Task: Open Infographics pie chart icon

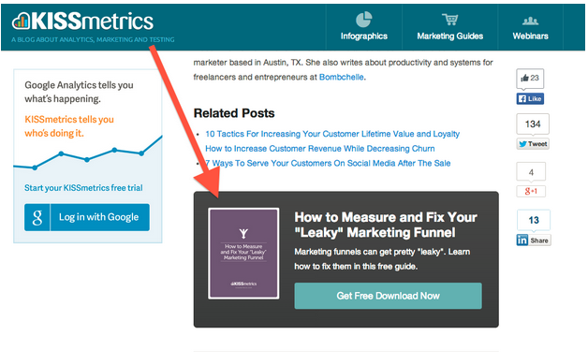Action: coord(363,19)
